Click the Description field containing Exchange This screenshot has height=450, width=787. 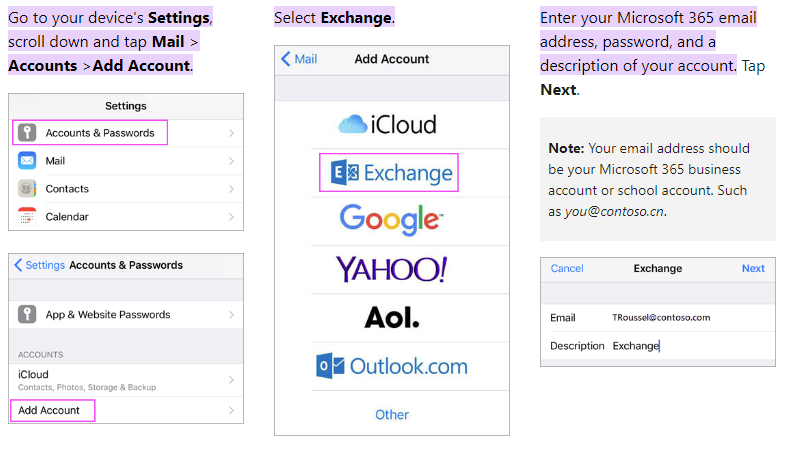(x=658, y=346)
